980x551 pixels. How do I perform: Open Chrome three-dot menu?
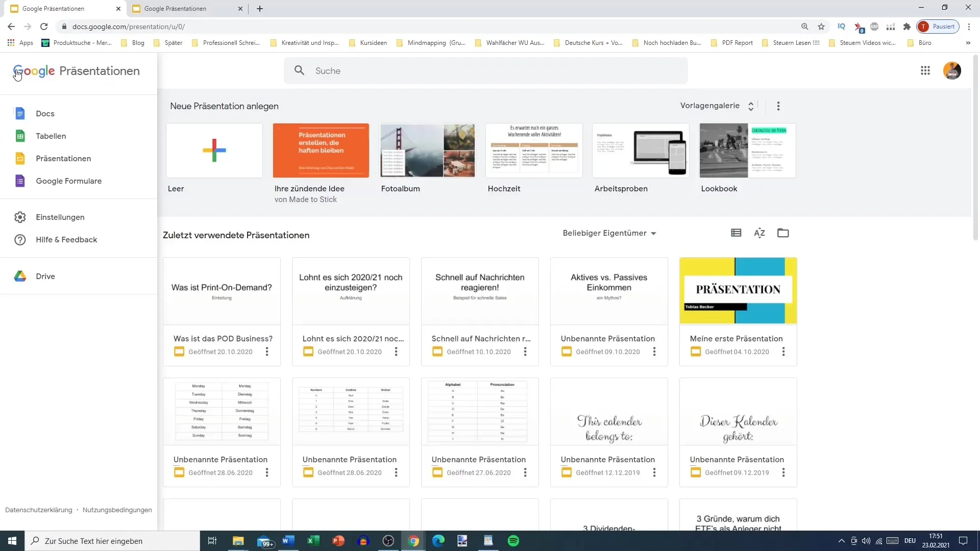(x=969, y=27)
